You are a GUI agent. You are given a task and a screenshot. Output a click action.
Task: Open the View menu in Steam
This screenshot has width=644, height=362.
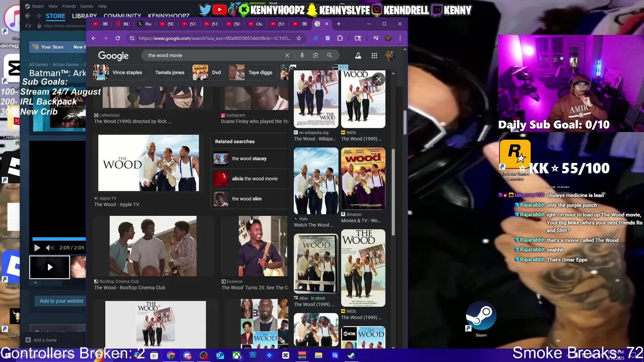[x=53, y=7]
